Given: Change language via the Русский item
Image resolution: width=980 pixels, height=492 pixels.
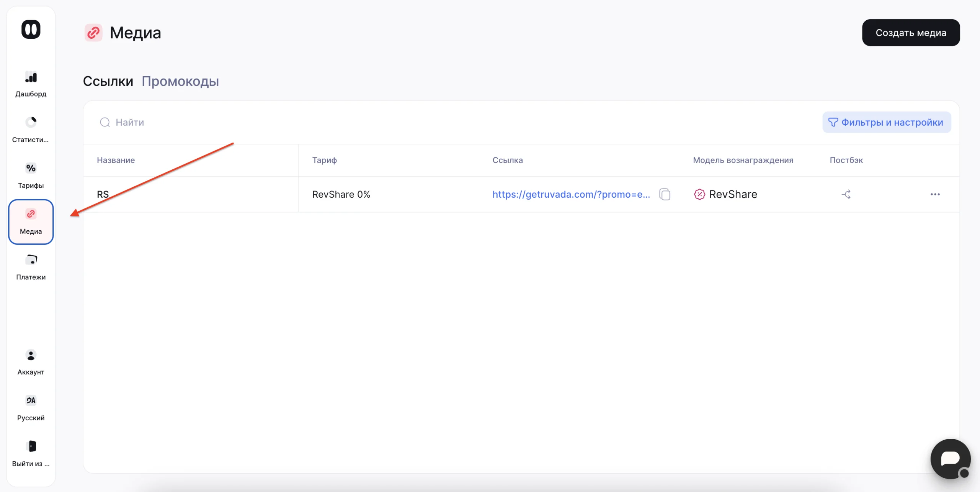Looking at the screenshot, I should pos(31,408).
